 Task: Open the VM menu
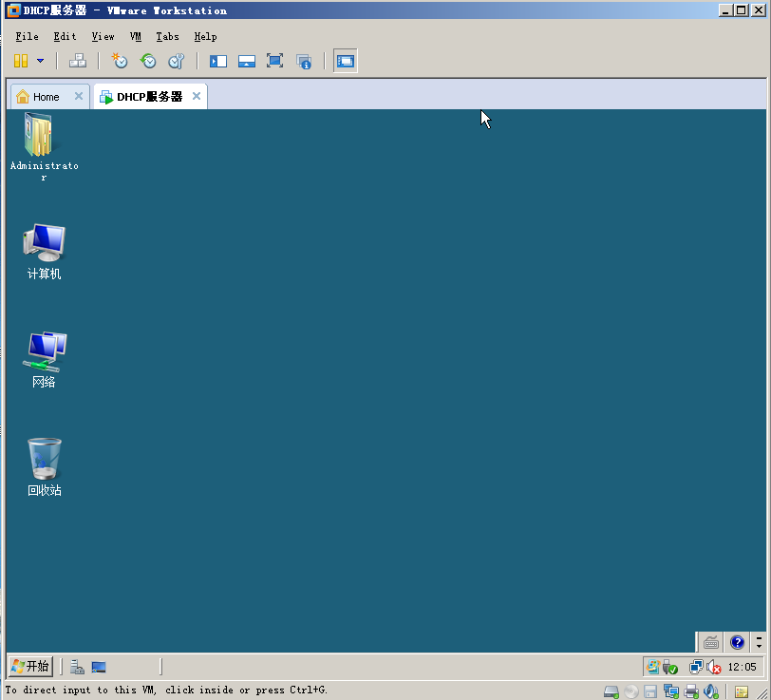(135, 36)
